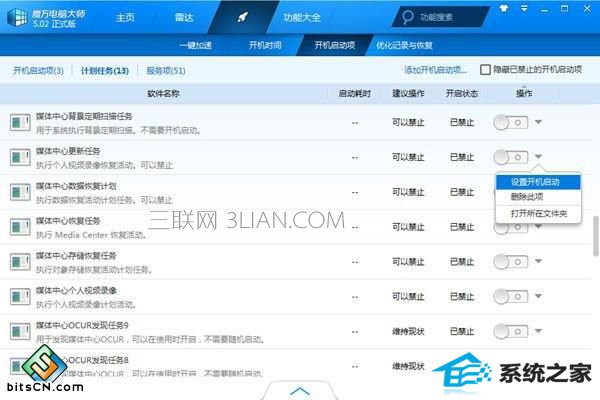Screen dimensions: 600x400
Task: Click 已禁止 status of 媒体中心更新任务
Action: pyautogui.click(x=462, y=157)
